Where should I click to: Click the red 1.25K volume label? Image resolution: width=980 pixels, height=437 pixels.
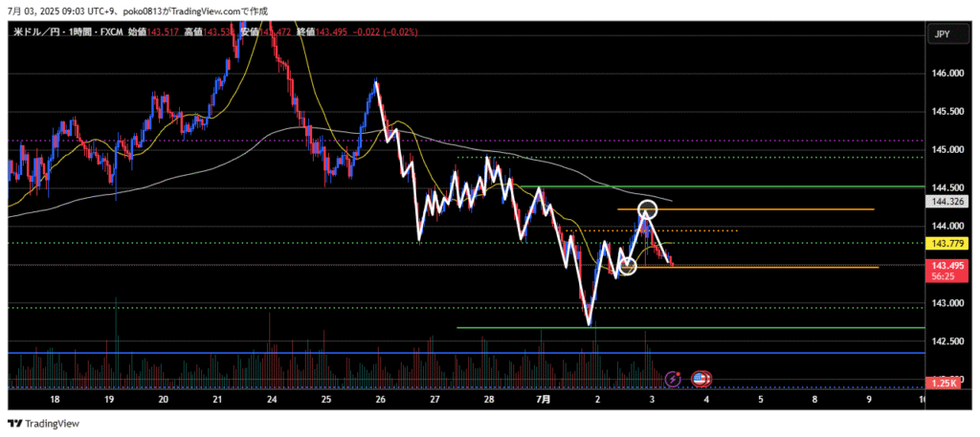[946, 382]
